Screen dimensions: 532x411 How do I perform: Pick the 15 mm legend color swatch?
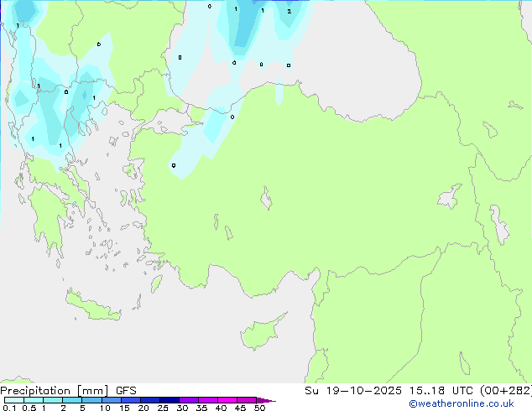pos(131,400)
